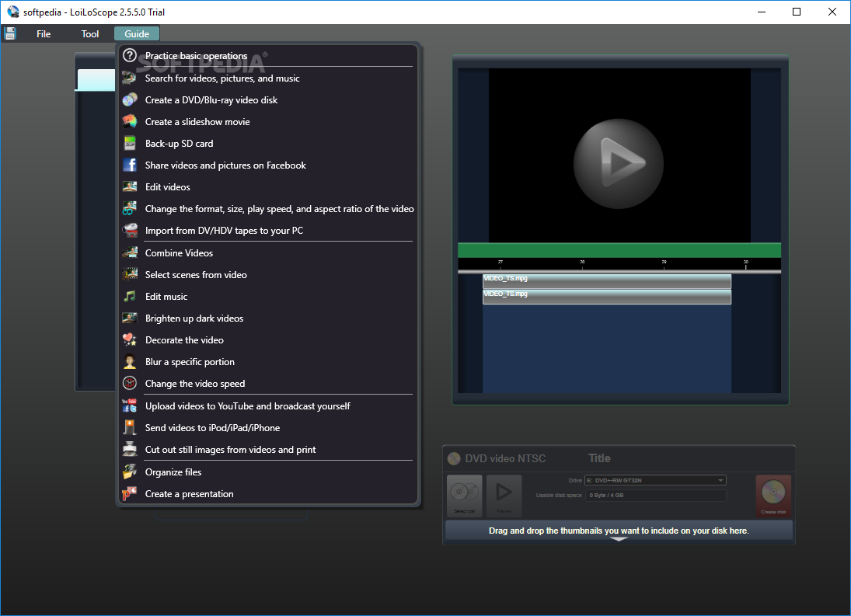Click the red Create disk button
The image size is (851, 616).
tap(773, 496)
